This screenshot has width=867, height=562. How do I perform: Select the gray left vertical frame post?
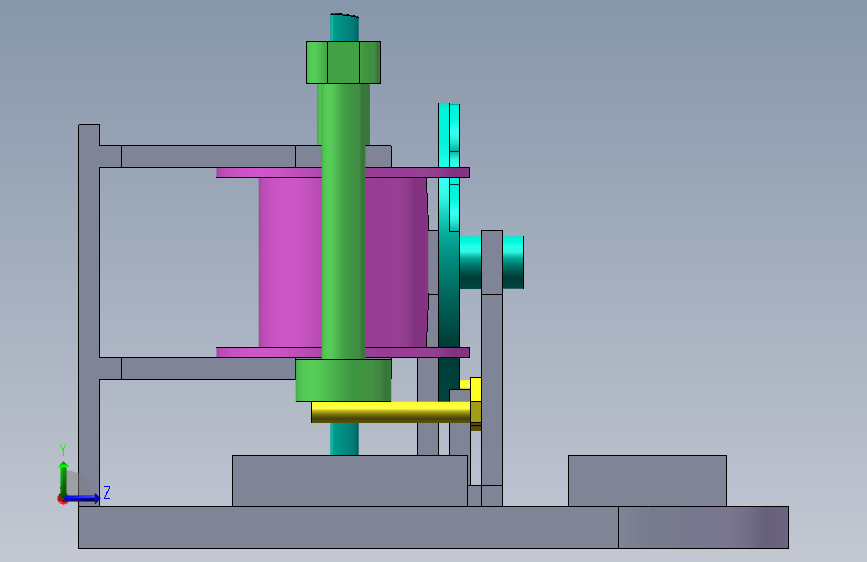tap(88, 313)
